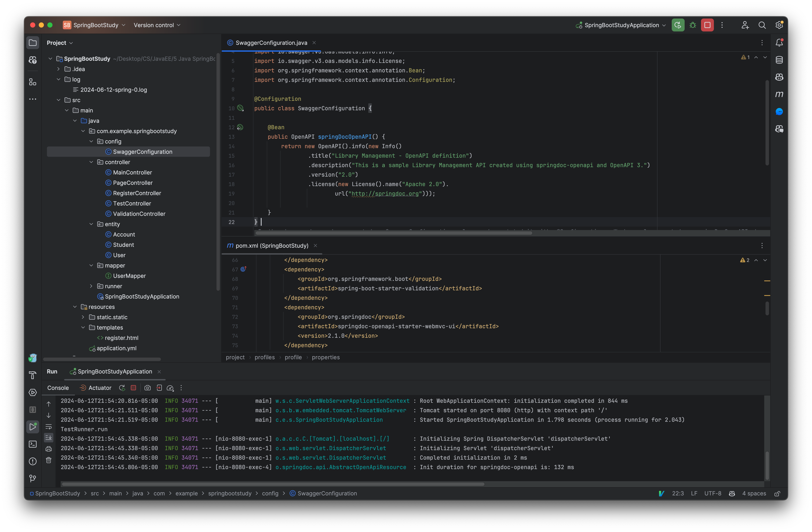Collapse the controller package in project tree
The width and height of the screenshot is (812, 532).
coord(91,162)
